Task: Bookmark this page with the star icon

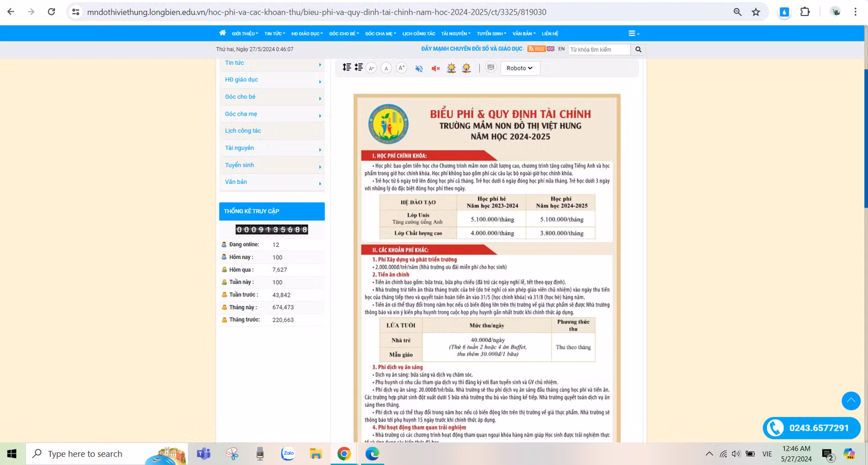Action: click(x=756, y=12)
